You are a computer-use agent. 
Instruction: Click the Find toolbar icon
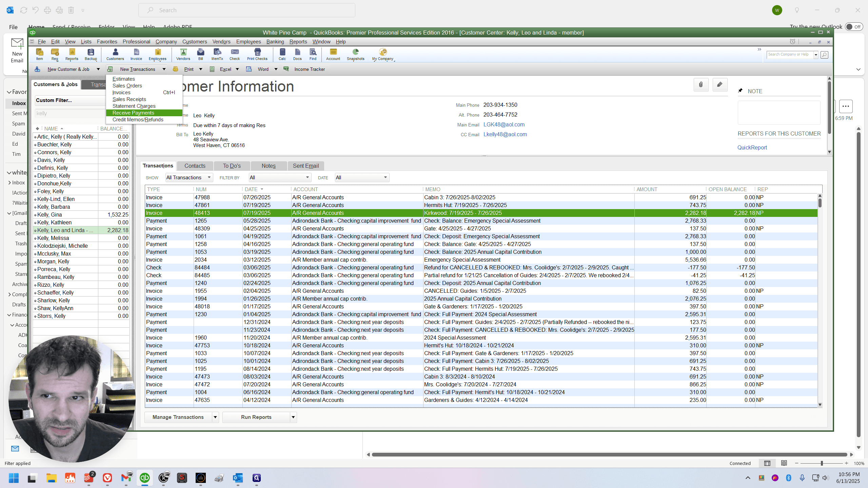point(313,54)
